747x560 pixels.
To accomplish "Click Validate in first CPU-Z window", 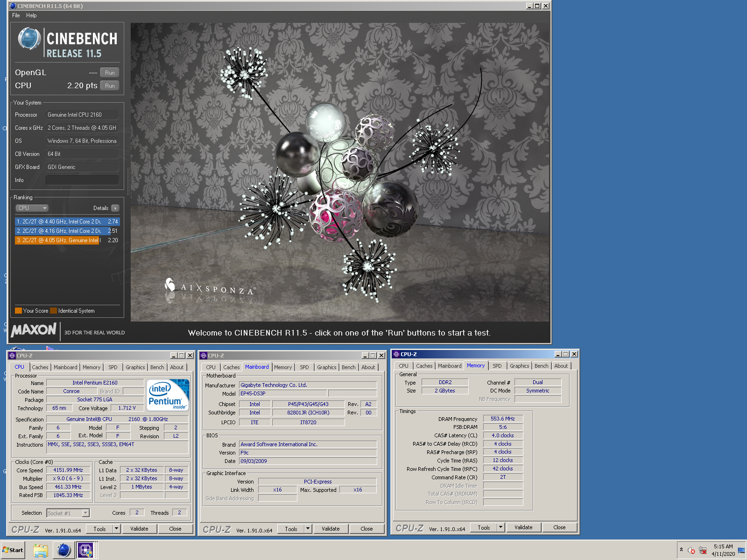I will point(139,529).
